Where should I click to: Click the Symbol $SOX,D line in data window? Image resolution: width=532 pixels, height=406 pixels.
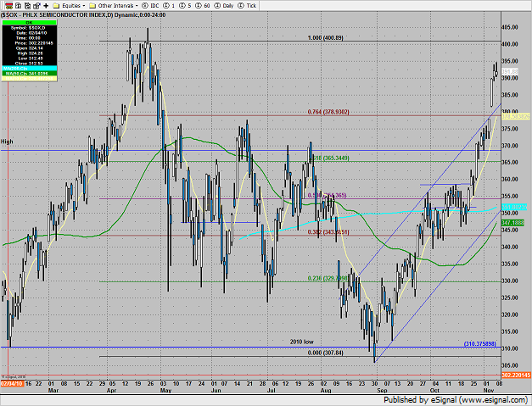point(29,28)
